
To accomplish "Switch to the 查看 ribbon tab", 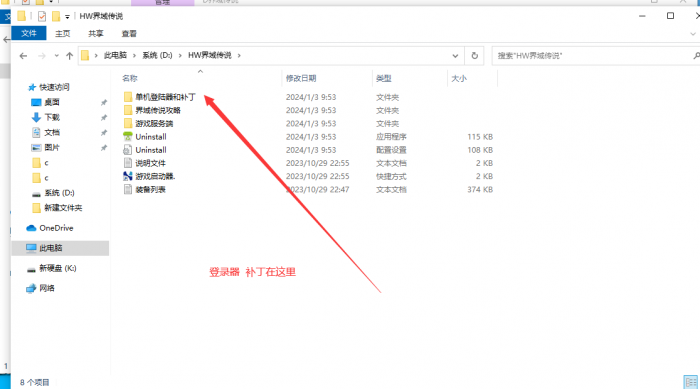I will point(129,33).
